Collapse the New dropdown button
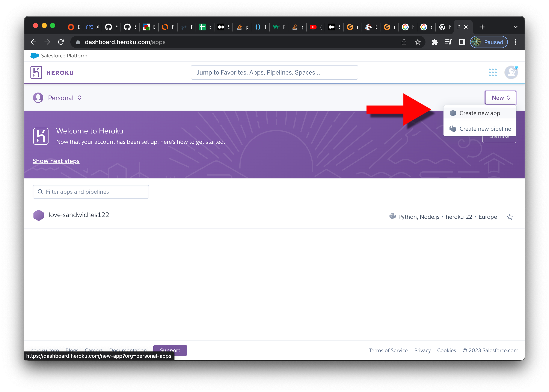Screen dimensions: 549x392 click(501, 98)
